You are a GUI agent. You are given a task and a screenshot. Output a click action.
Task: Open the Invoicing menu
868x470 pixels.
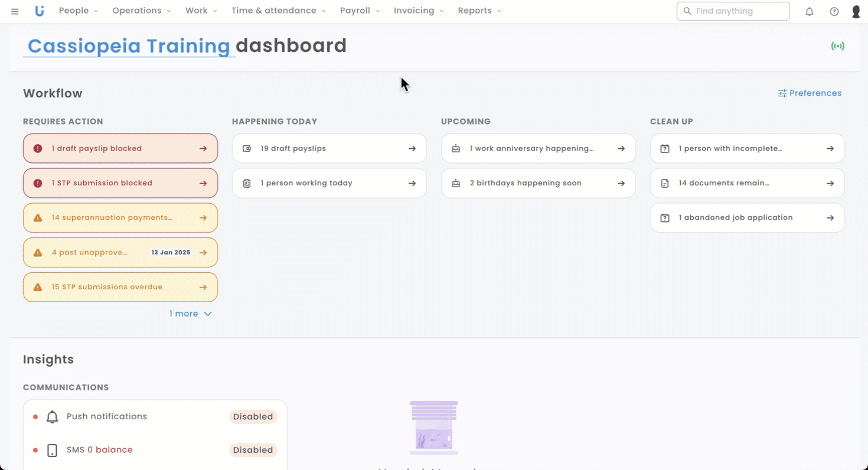pos(419,11)
